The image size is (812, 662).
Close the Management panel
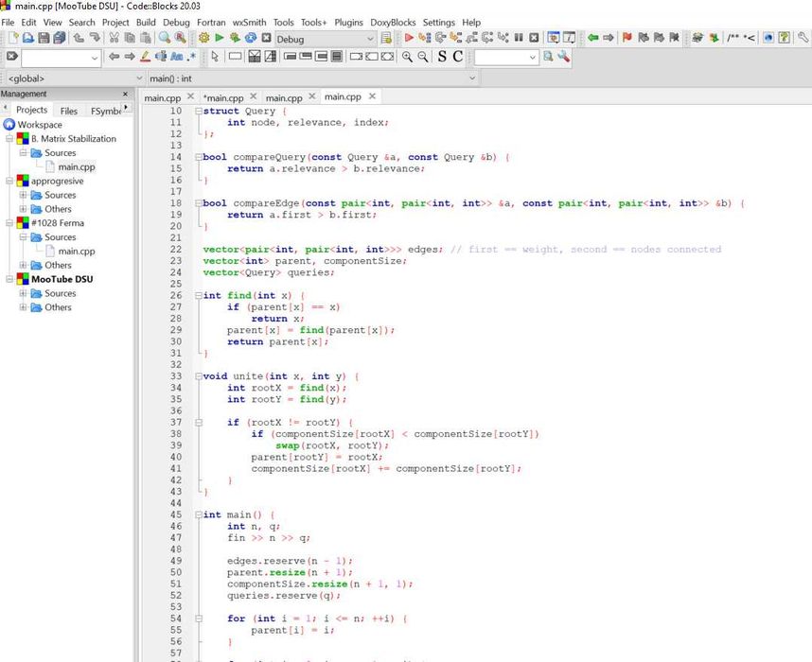[125, 94]
